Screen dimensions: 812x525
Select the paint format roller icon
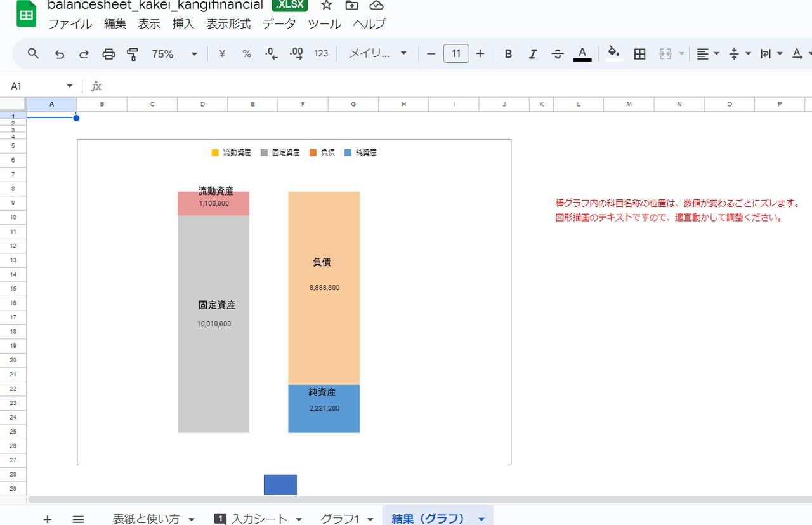pos(133,54)
